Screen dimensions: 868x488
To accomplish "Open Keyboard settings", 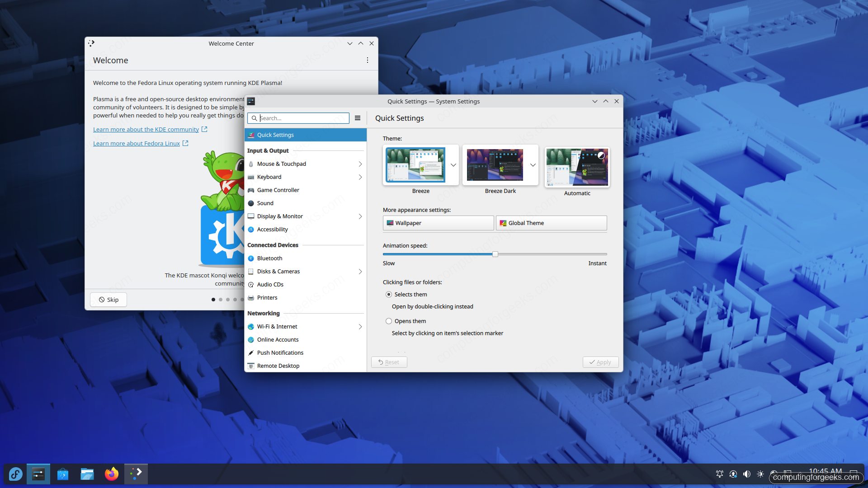I will coord(306,177).
